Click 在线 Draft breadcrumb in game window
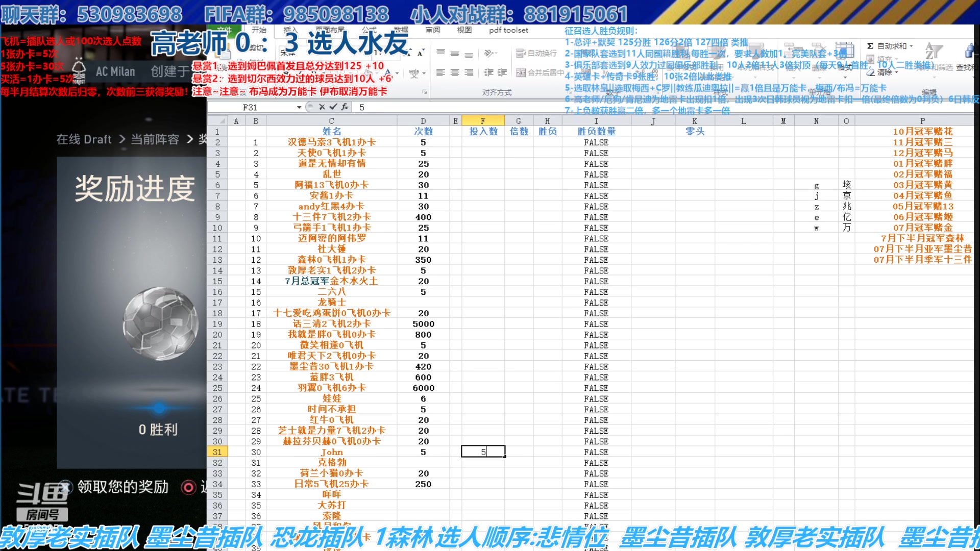The height and width of the screenshot is (551, 980). [x=84, y=139]
